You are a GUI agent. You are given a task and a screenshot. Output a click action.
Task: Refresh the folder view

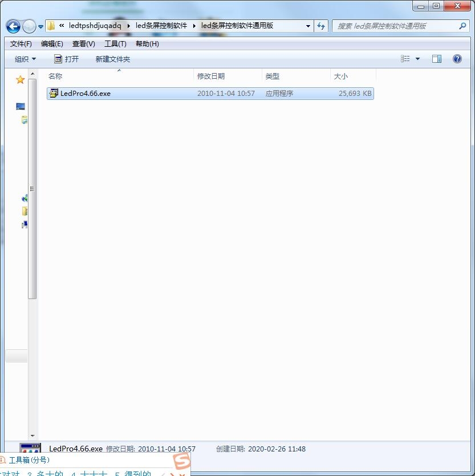point(321,26)
